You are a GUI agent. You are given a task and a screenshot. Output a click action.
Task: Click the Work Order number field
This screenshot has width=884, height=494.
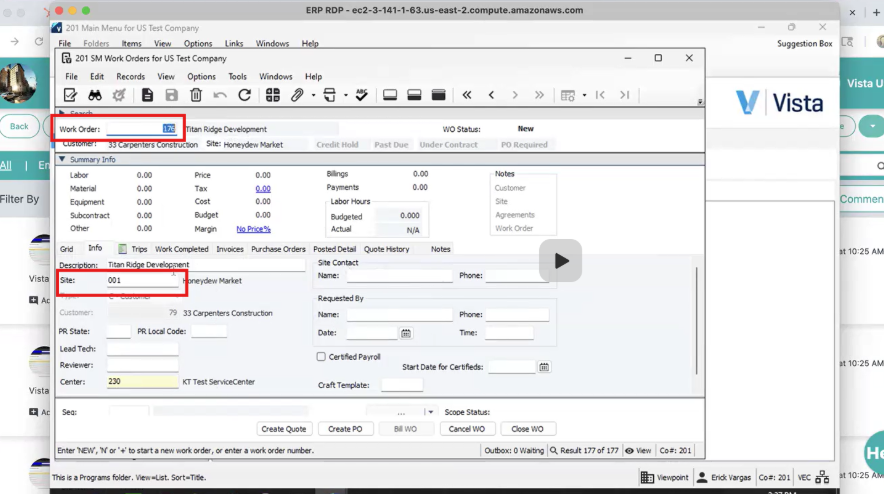point(142,129)
